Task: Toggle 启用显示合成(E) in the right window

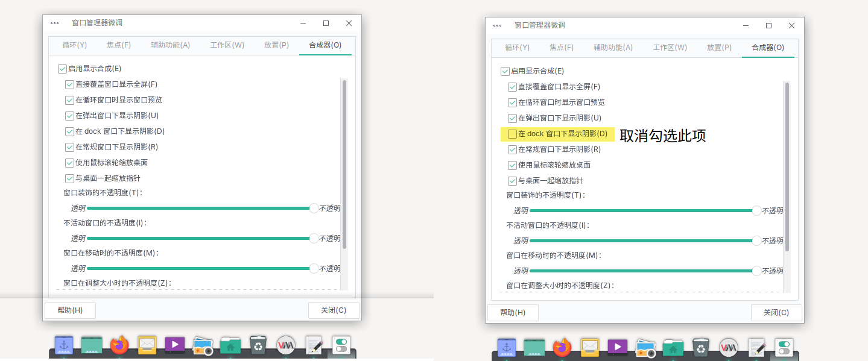Action: (x=532, y=71)
